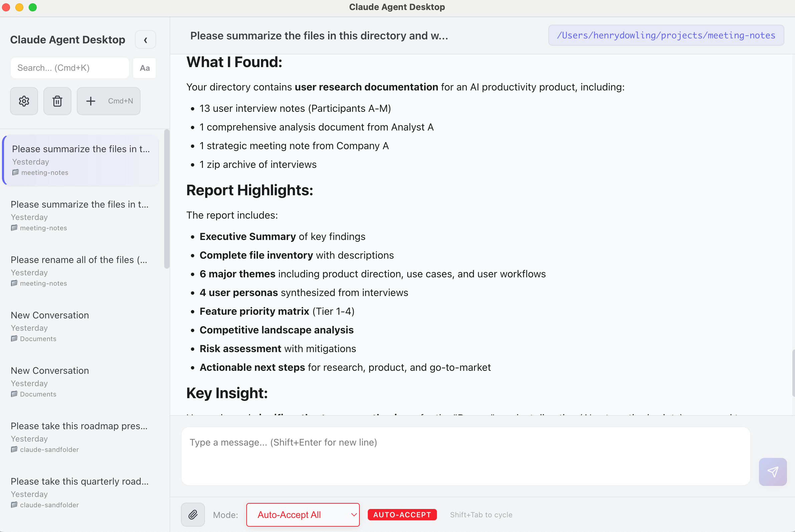Open the Auto-Accept All mode dropdown

tap(302, 514)
